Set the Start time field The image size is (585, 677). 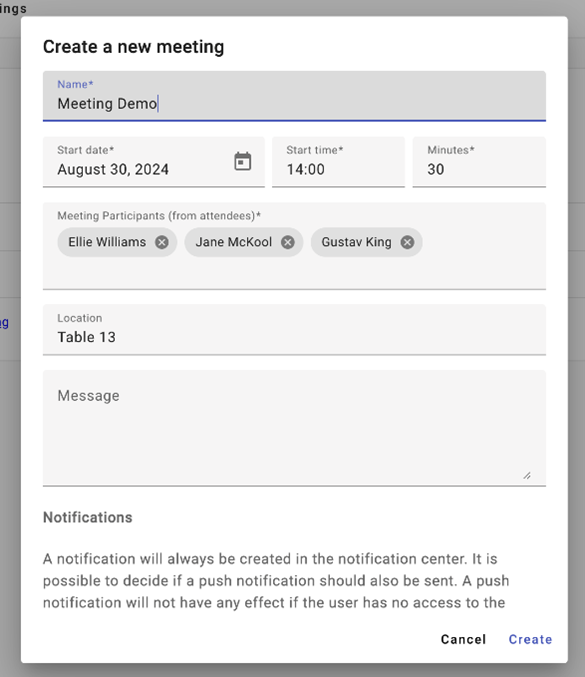coord(338,162)
